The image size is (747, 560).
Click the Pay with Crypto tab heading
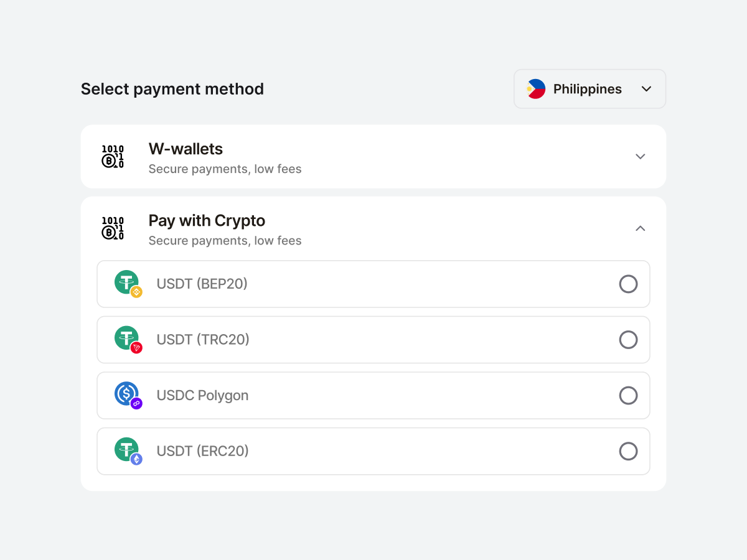(x=207, y=220)
